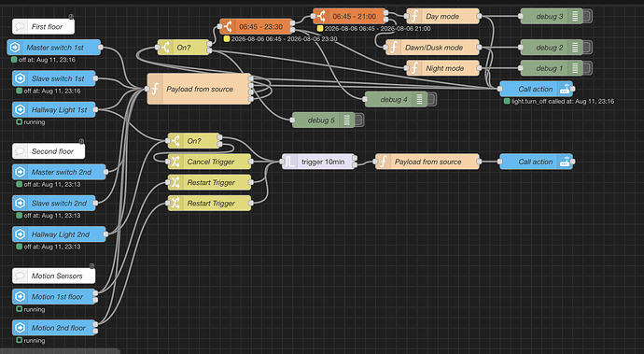Click function icon on lower Payload from source node
This screenshot has width=644, height=354.
click(384, 162)
